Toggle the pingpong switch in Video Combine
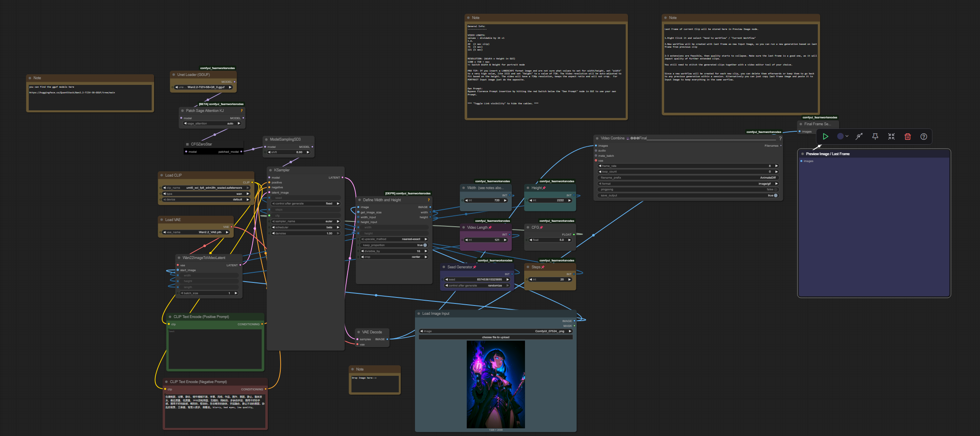Image resolution: width=980 pixels, height=436 pixels. coord(775,190)
